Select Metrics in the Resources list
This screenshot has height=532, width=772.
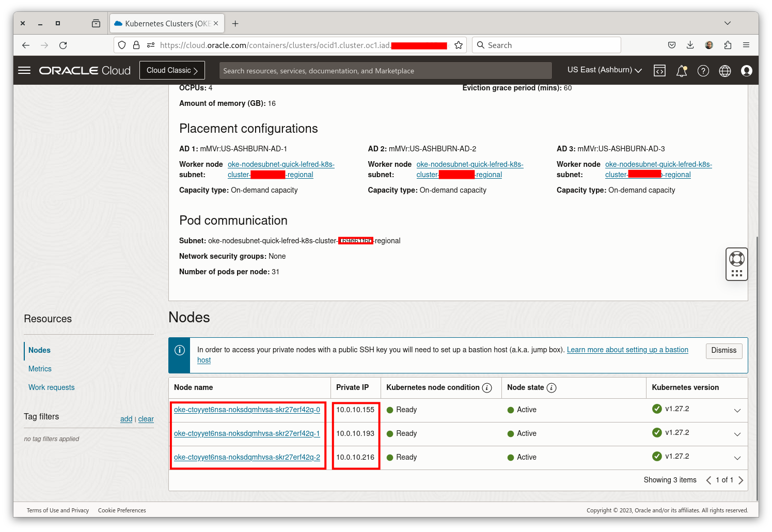tap(40, 369)
